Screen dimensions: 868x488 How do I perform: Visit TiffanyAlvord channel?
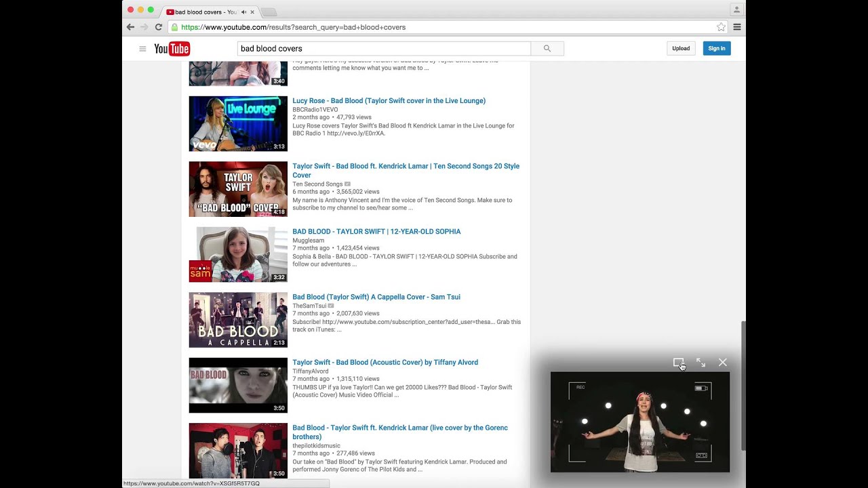pos(311,371)
